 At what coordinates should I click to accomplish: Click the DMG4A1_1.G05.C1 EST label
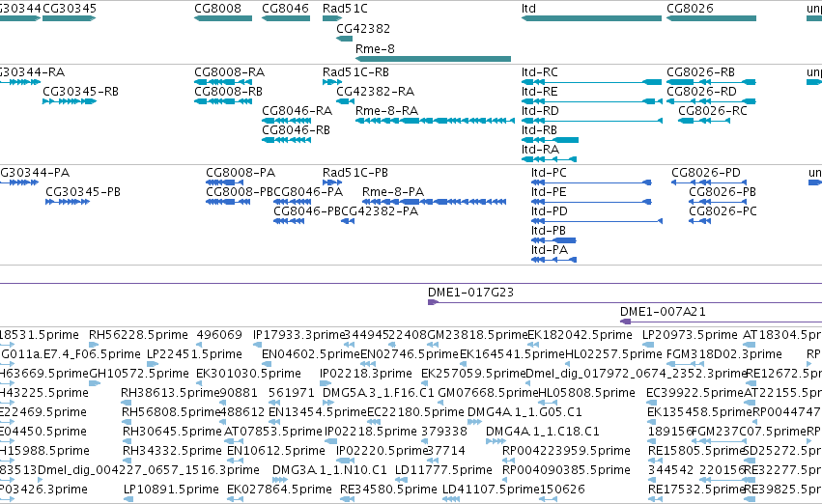(x=524, y=411)
